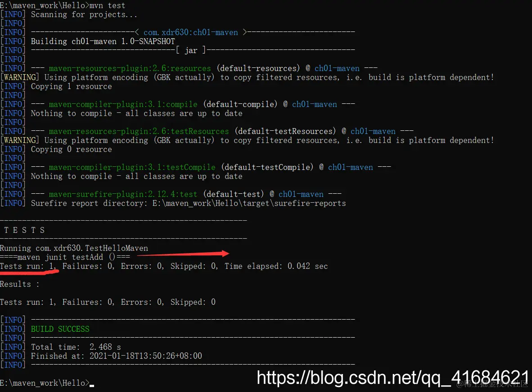Click 'Finished at: 2021-01-18T13:50:26+08:00' line
Viewport: 532px width, 392px height.
(117, 356)
